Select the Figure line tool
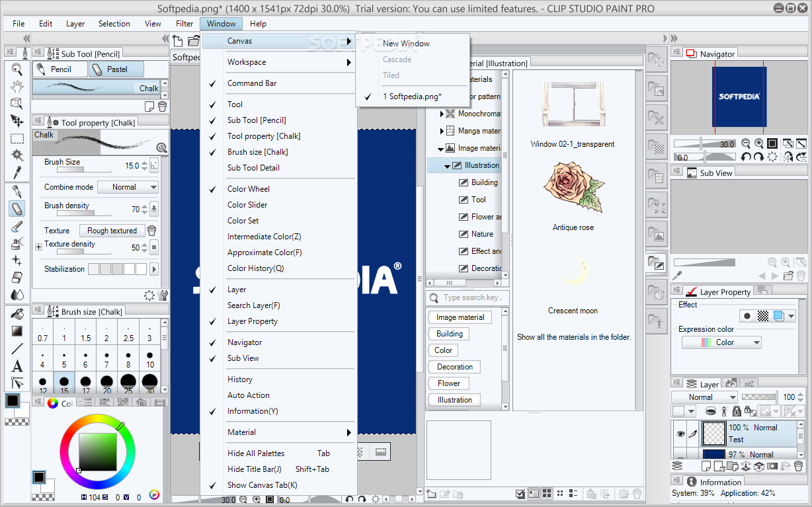This screenshot has width=812, height=507. tap(17, 348)
